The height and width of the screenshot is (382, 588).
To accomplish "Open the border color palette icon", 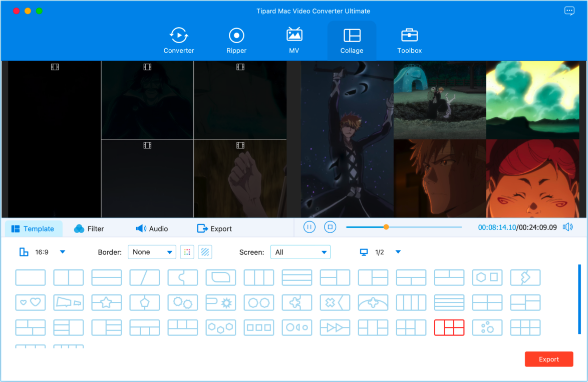I will point(187,252).
